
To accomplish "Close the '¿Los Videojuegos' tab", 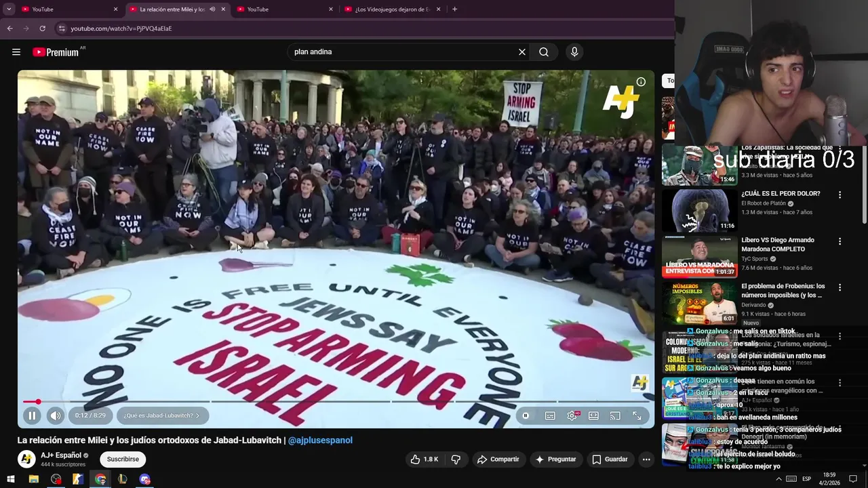I will point(438,9).
